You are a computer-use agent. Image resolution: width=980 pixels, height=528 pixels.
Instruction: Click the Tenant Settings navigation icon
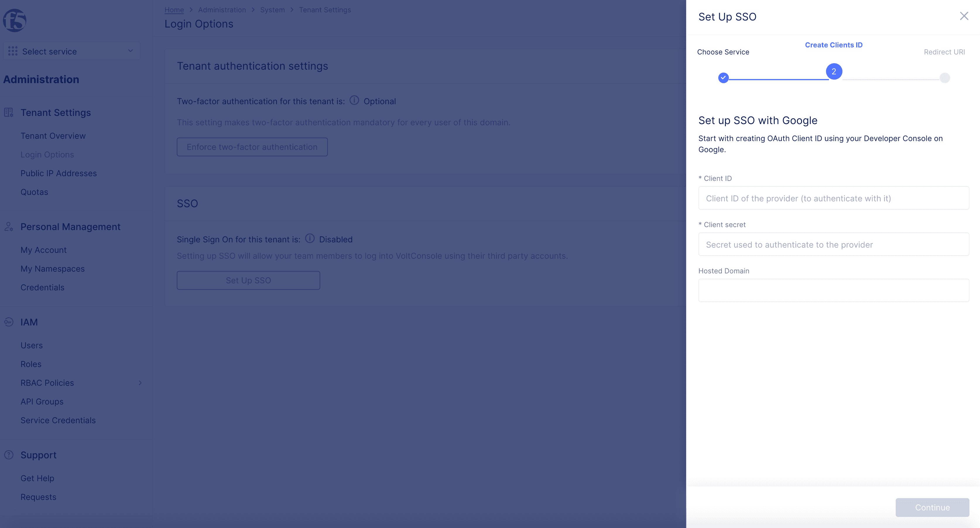pos(8,112)
